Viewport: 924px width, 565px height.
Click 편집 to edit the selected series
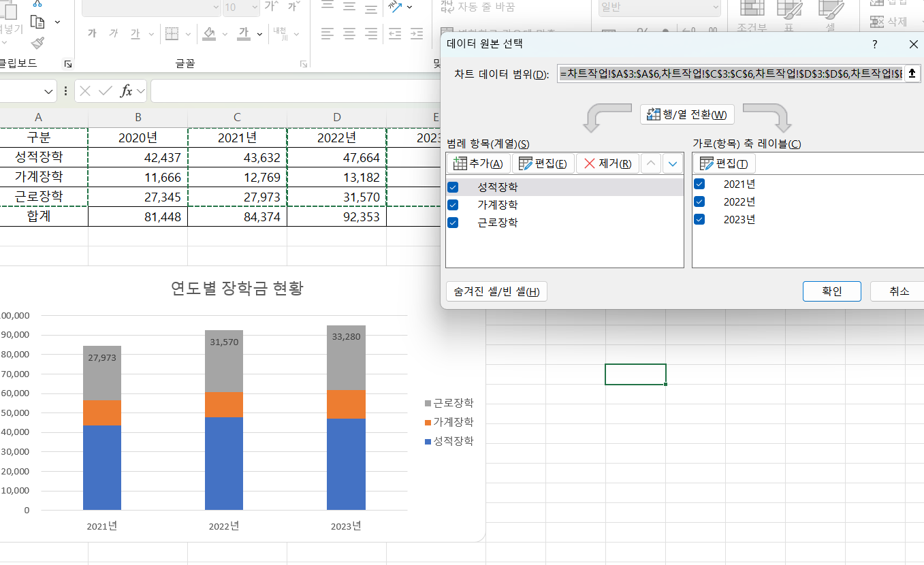543,163
